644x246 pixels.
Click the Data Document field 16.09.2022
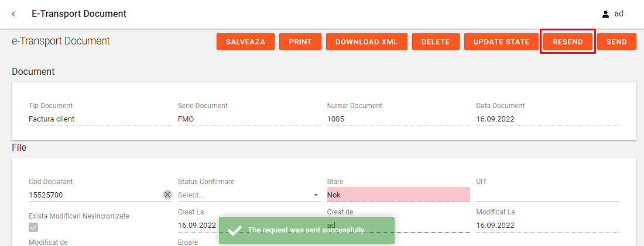547,119
